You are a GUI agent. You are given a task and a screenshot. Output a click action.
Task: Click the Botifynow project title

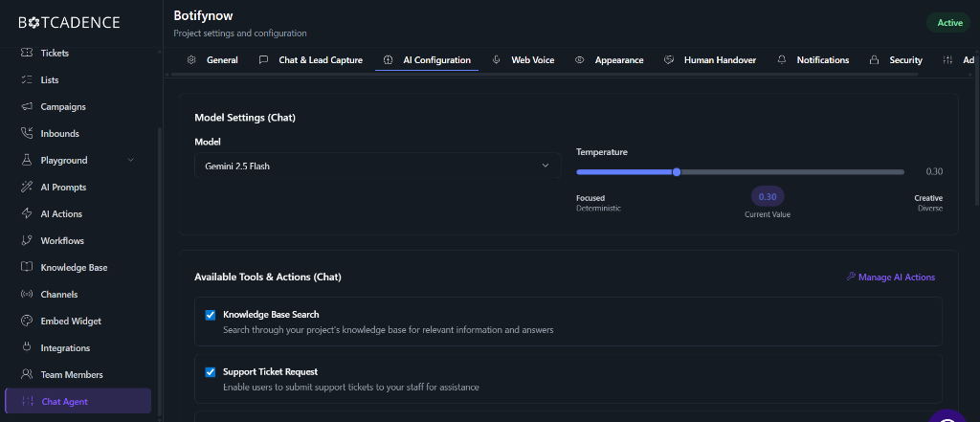point(203,15)
